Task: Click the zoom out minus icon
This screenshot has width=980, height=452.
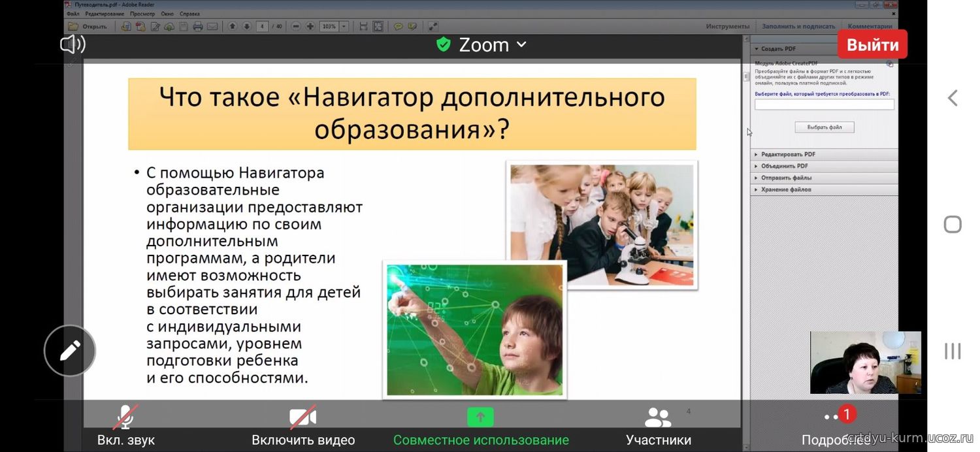Action: pos(296,27)
